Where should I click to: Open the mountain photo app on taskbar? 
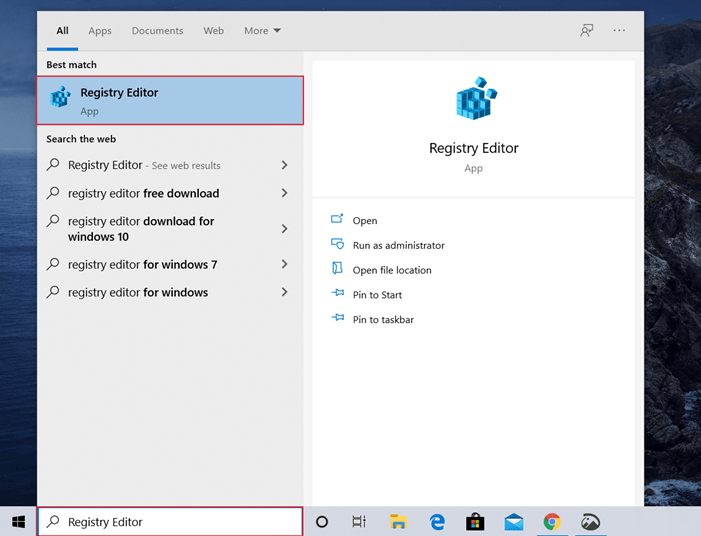pos(590,522)
